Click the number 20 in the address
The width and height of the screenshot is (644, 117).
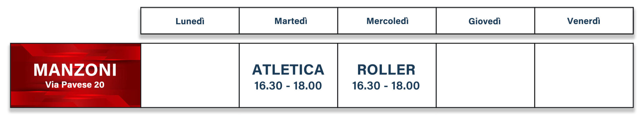pyautogui.click(x=99, y=85)
